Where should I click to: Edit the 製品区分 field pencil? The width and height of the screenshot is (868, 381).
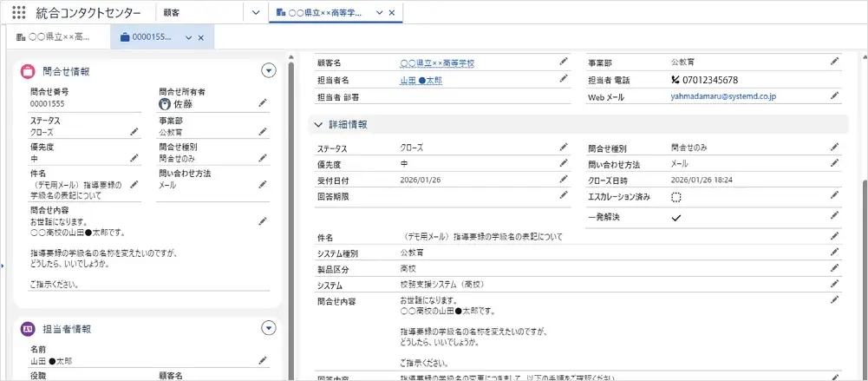tap(835, 268)
